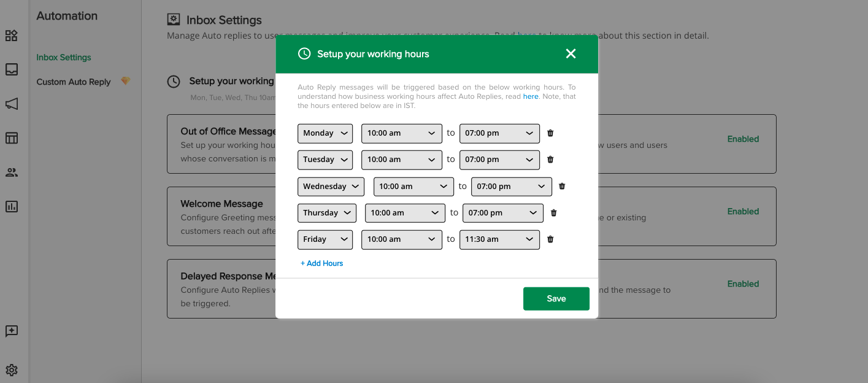
Task: Open the analytics chart icon in sidebar
Action: 12,206
